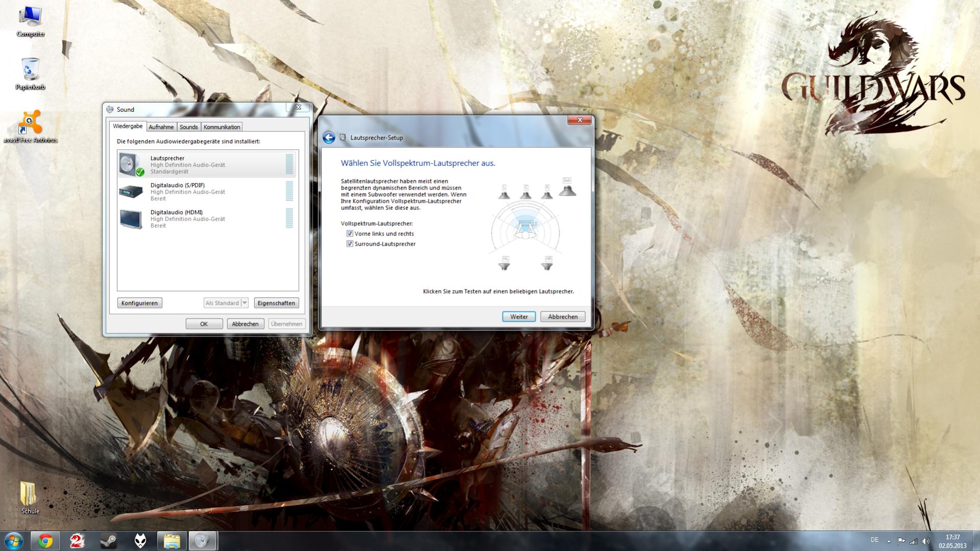Open Windows Explorer from taskbar

[172, 541]
